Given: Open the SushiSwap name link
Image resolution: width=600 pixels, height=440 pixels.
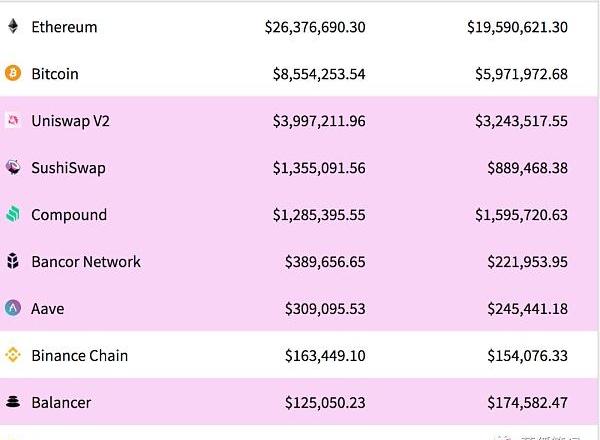Looking at the screenshot, I should (x=68, y=168).
